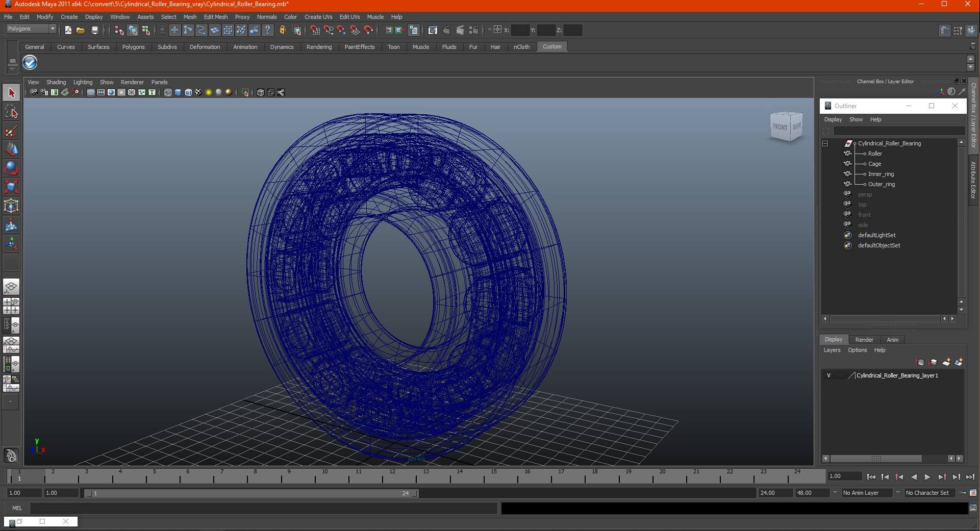
Task: Activate the Lasso select tool
Action: coord(11,112)
